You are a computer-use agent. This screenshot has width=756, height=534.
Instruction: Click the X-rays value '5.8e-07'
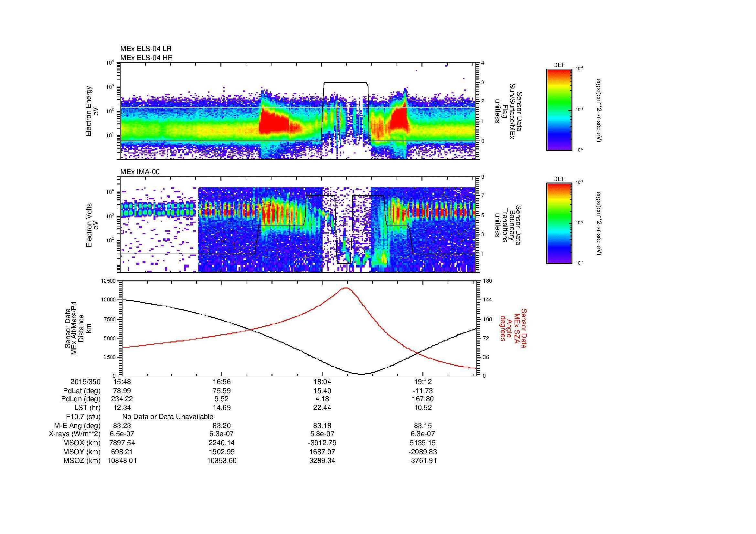pyautogui.click(x=322, y=434)
